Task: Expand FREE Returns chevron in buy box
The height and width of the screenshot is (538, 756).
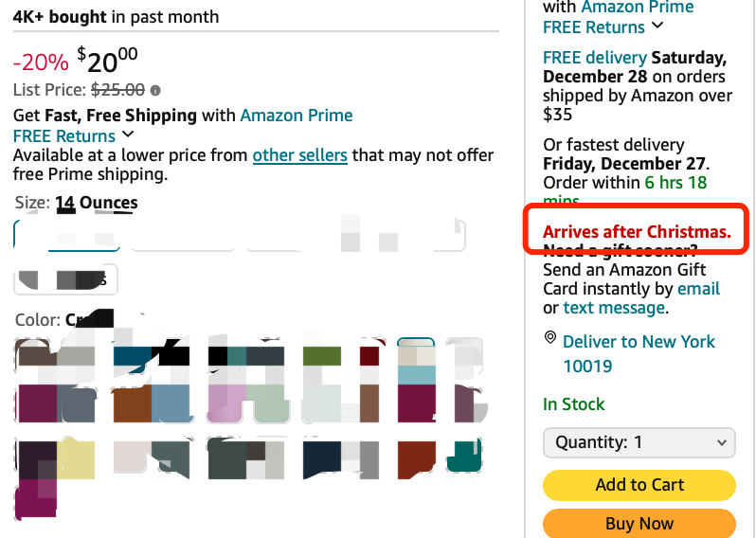Action: 657,26
